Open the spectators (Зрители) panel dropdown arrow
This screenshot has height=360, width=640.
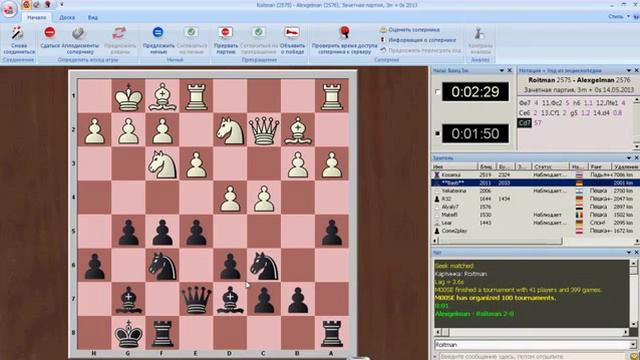[629, 158]
